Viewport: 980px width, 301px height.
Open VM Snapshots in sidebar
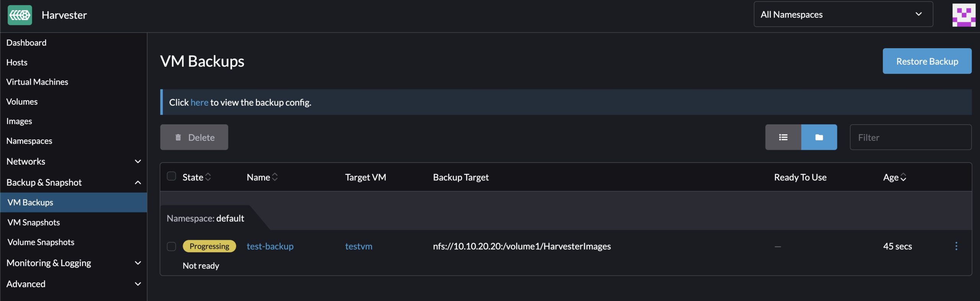click(34, 222)
